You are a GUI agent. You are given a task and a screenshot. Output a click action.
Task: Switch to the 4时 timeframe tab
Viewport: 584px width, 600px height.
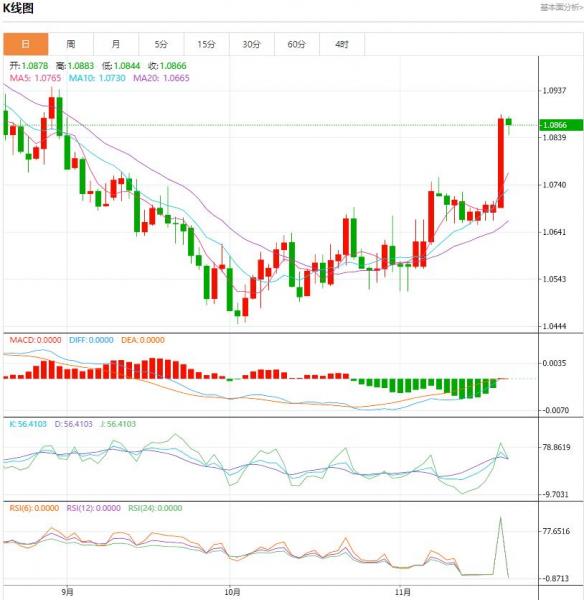[x=342, y=44]
